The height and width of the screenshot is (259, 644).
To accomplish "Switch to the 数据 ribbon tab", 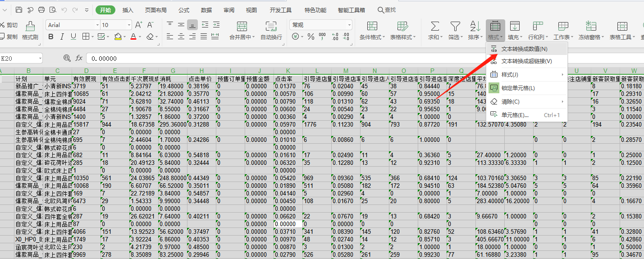I will click(206, 10).
